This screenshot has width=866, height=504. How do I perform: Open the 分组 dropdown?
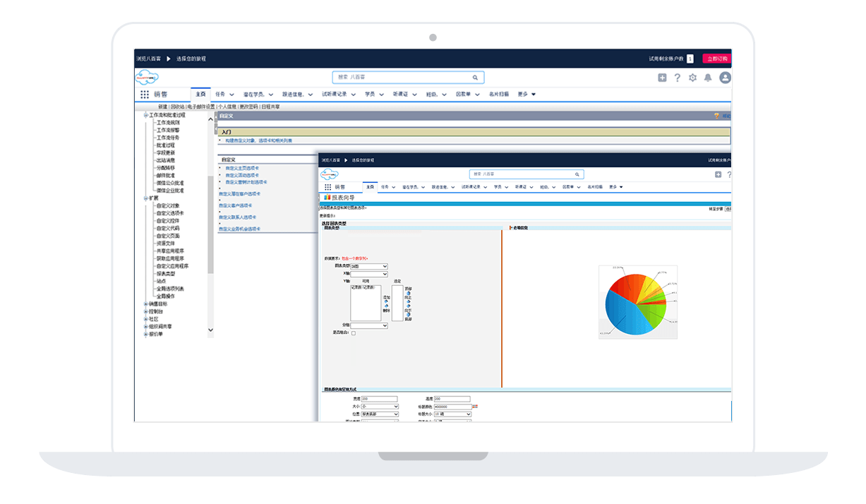(x=369, y=325)
